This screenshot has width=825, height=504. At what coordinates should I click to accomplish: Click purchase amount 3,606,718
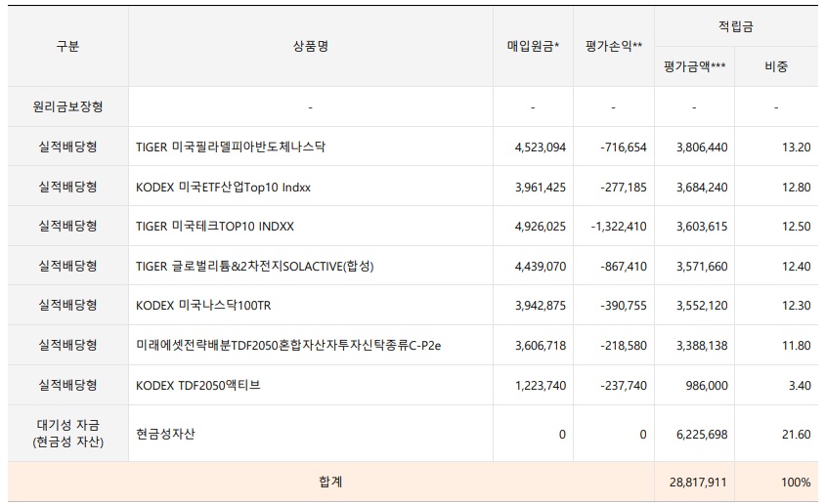tap(541, 346)
